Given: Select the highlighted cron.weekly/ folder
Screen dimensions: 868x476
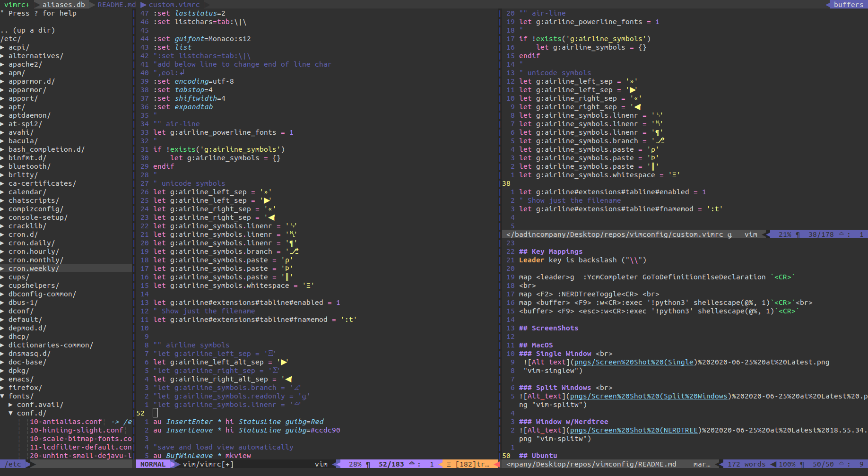Looking at the screenshot, I should [x=34, y=268].
